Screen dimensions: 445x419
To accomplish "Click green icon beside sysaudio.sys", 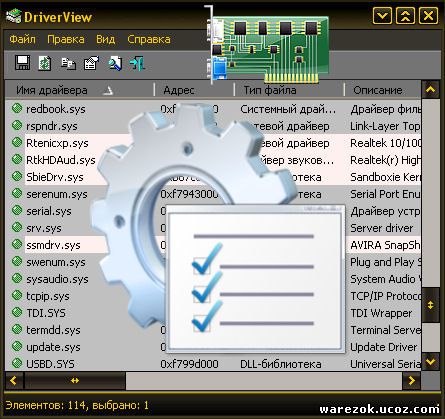I will (x=17, y=278).
